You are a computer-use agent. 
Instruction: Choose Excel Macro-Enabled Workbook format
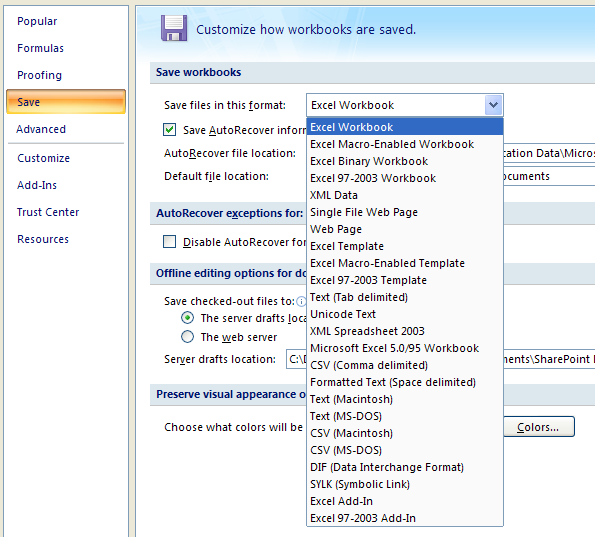[x=405, y=144]
